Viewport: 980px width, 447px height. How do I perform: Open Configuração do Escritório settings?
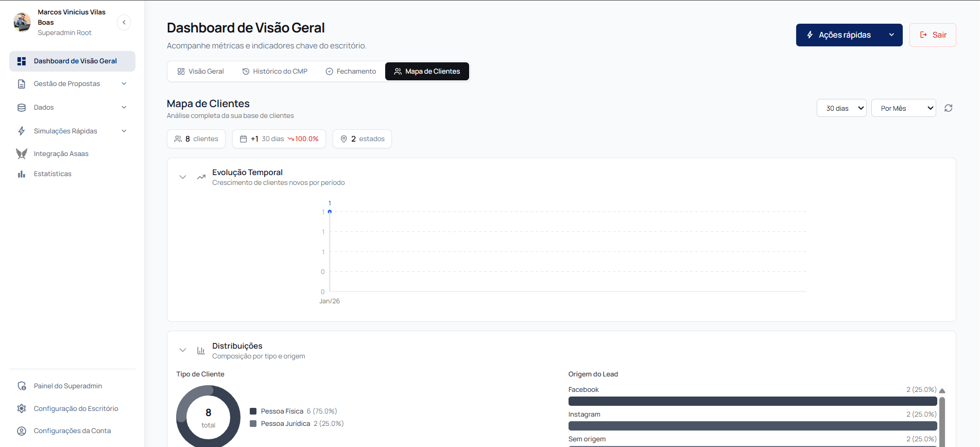tap(76, 408)
